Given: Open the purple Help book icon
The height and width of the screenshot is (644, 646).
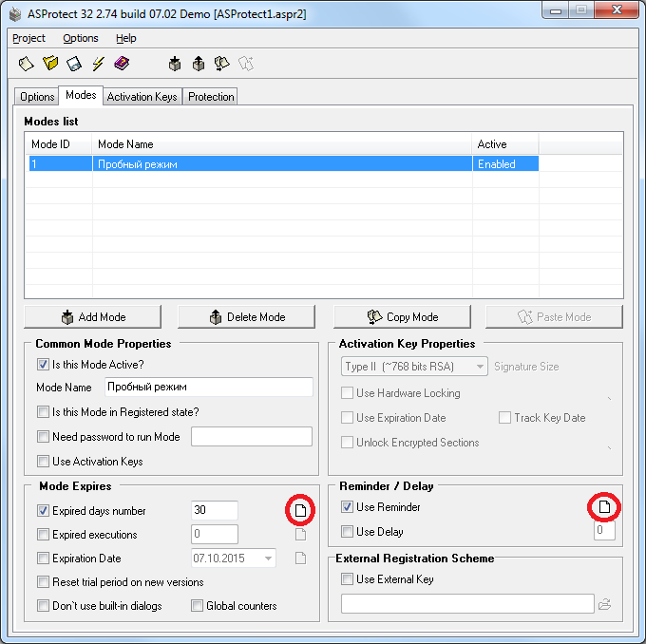Looking at the screenshot, I should coord(122,64).
